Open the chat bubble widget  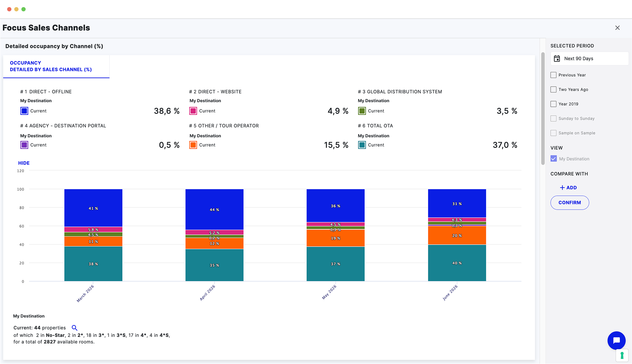click(616, 341)
